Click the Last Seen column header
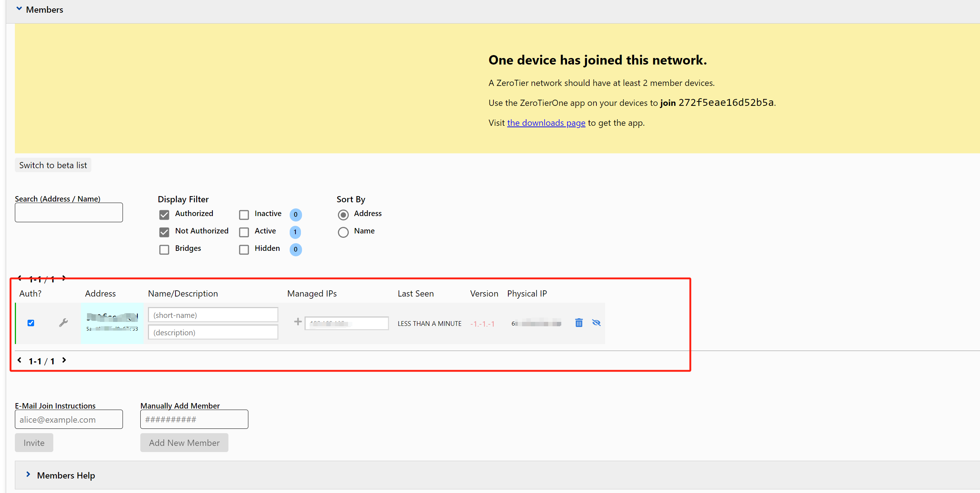The image size is (980, 493). pos(415,294)
